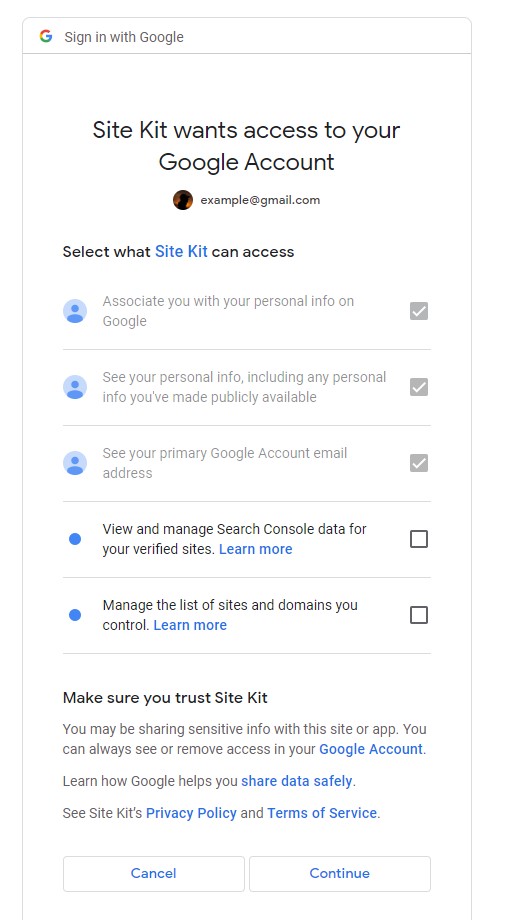Open 'Learn more' link for Search Console data
508x920 pixels.
[256, 549]
